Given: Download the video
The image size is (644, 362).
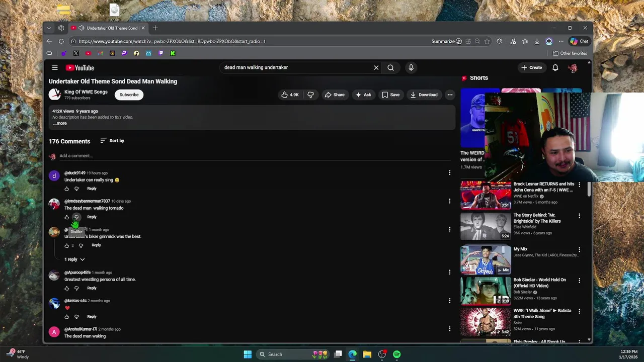Looking at the screenshot, I should tap(424, 95).
